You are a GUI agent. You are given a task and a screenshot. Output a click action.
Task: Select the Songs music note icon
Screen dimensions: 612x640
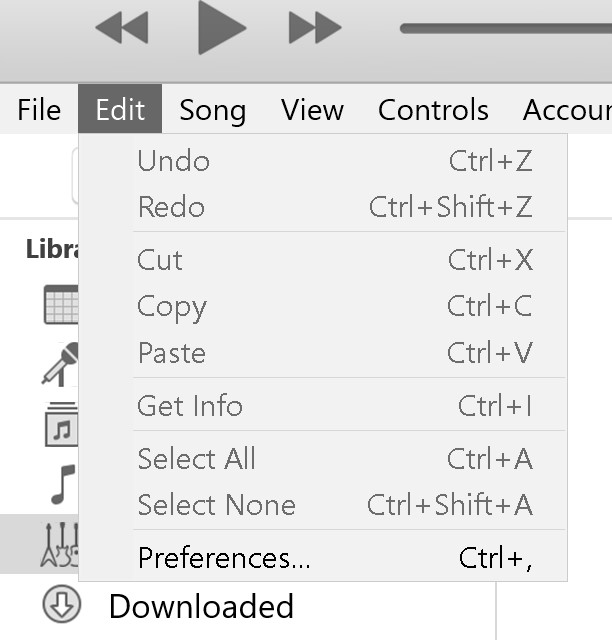(x=63, y=484)
